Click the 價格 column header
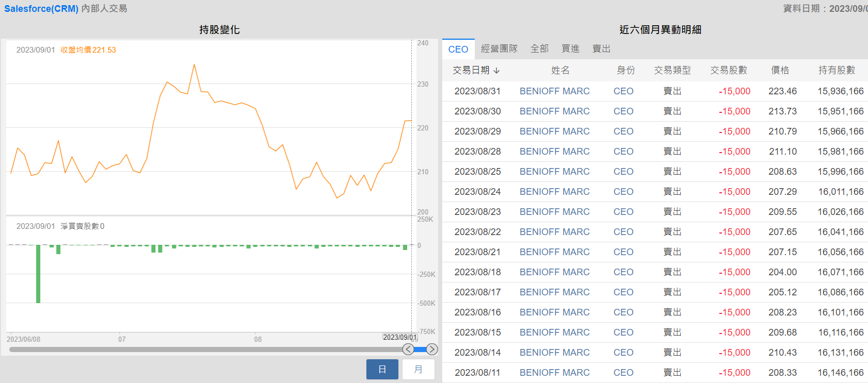 [x=780, y=70]
